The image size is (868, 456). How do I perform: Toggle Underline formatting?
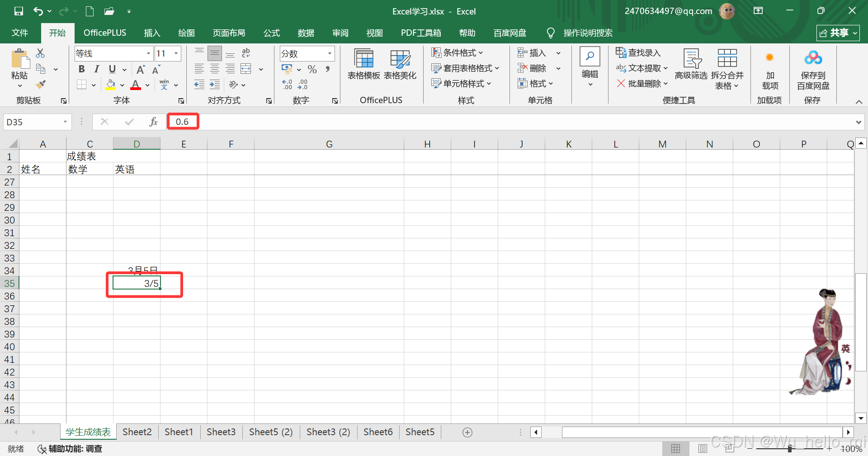pyautogui.click(x=112, y=69)
